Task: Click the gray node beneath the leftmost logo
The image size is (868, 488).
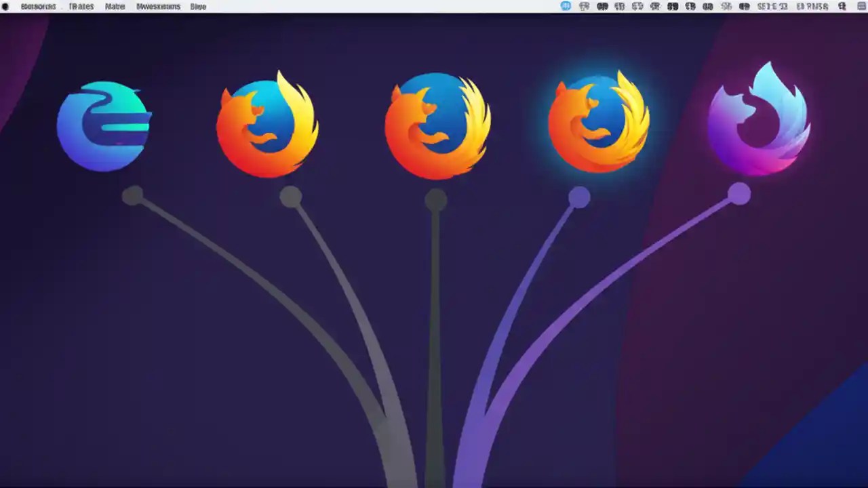Action: pos(133,195)
